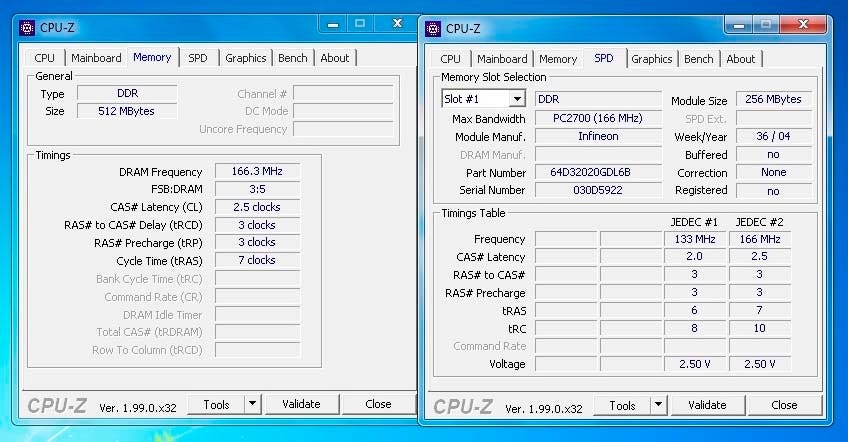Screen dimensions: 848x442
Task: Click Part Number 64D32020GDL6B value
Action: pyautogui.click(x=598, y=172)
